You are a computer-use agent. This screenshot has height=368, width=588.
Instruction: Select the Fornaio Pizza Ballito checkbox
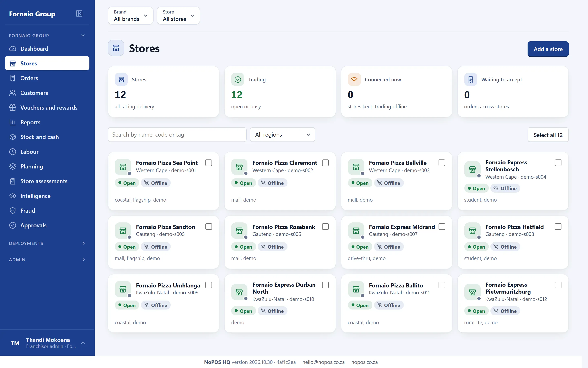(442, 285)
